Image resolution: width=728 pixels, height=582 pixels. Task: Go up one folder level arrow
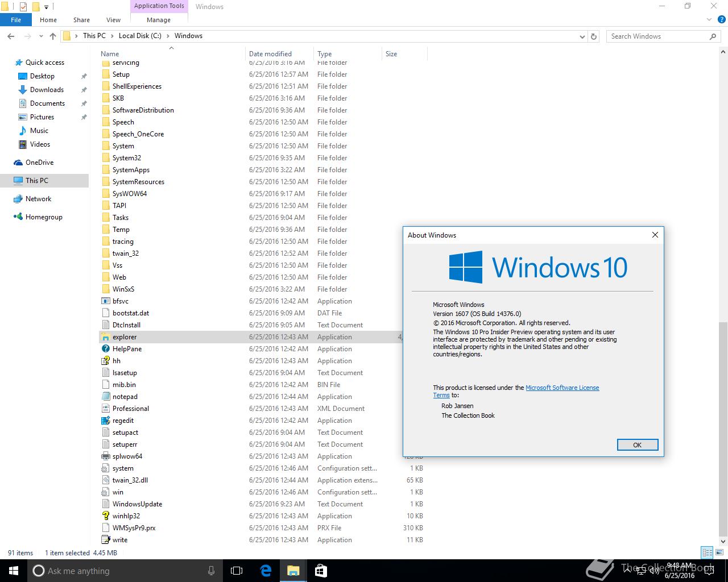(53, 36)
